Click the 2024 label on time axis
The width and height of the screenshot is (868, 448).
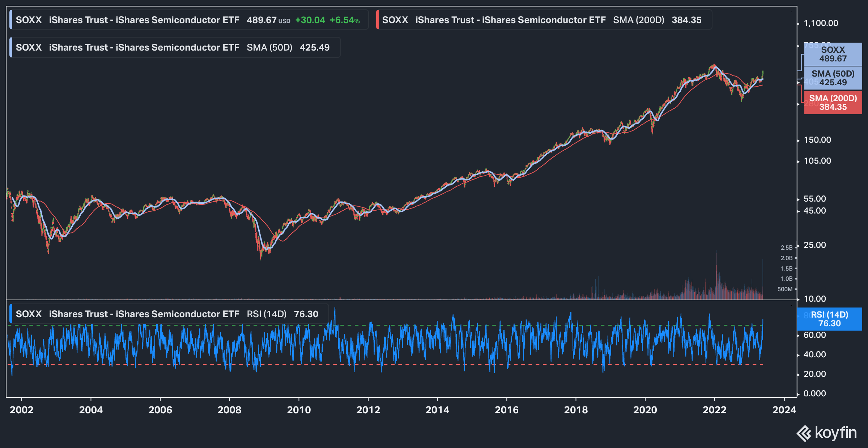click(784, 410)
